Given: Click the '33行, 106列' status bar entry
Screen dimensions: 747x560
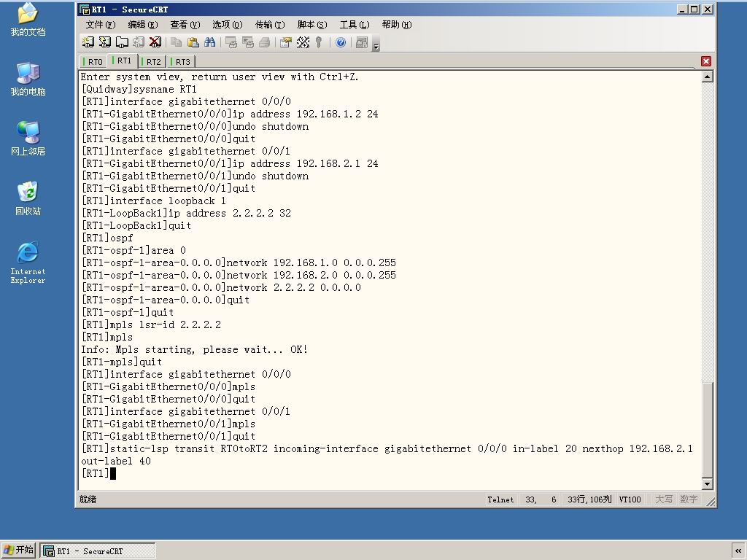Looking at the screenshot, I should [x=589, y=499].
